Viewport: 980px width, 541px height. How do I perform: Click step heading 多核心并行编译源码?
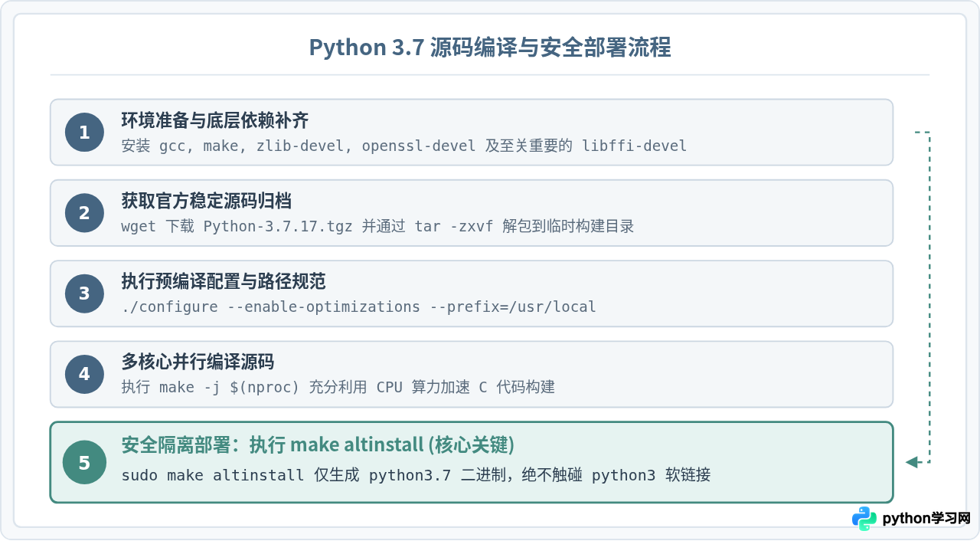click(x=198, y=362)
